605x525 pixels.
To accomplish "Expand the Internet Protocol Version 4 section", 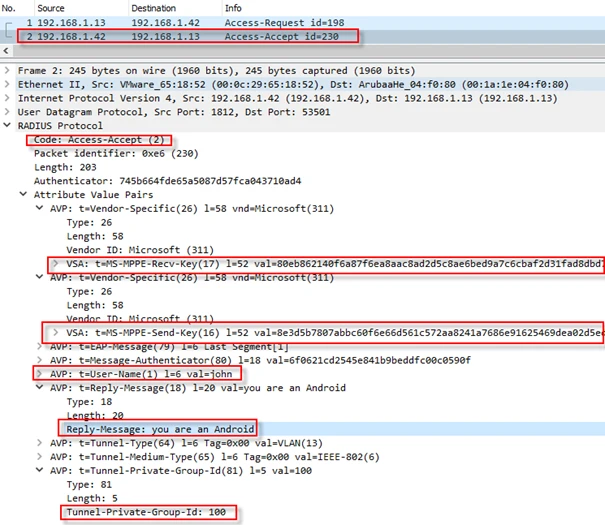I will 9,99.
